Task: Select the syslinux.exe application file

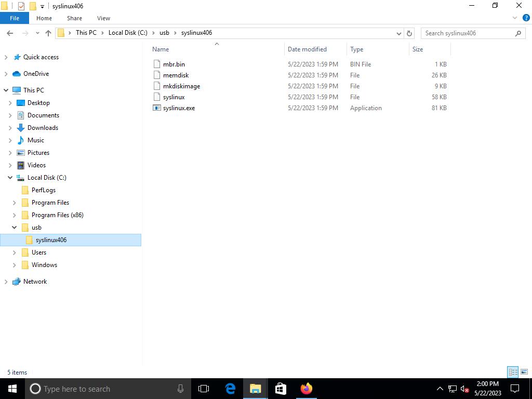Action: click(x=179, y=108)
